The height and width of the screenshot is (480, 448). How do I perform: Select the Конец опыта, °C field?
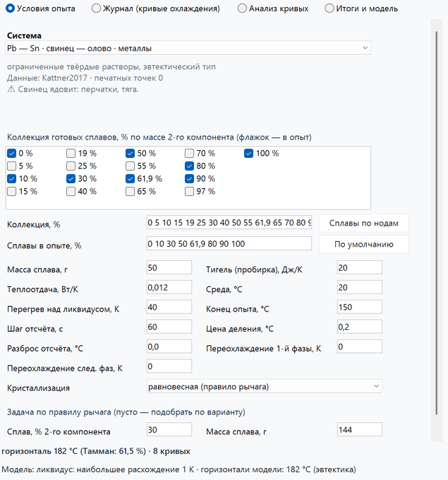pos(359,307)
